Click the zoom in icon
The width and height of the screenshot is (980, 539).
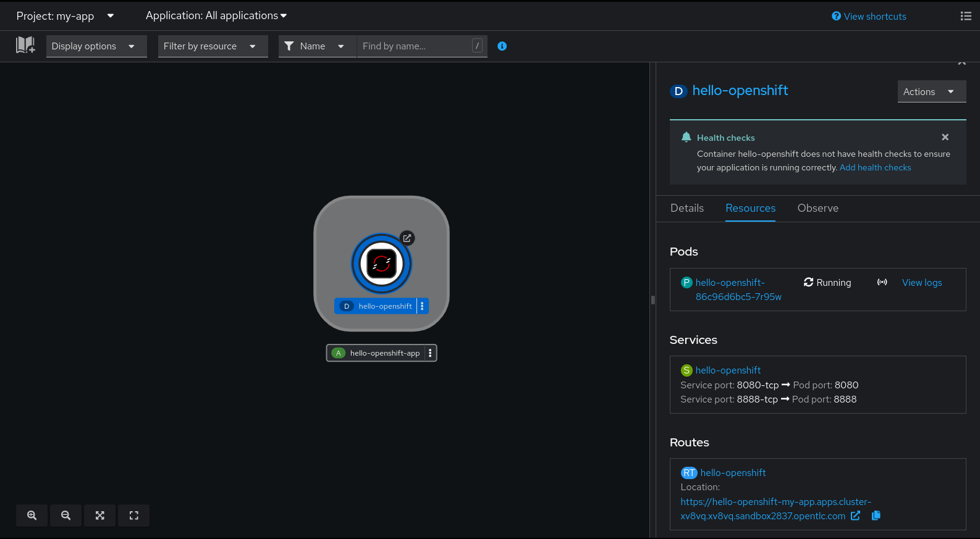point(32,516)
